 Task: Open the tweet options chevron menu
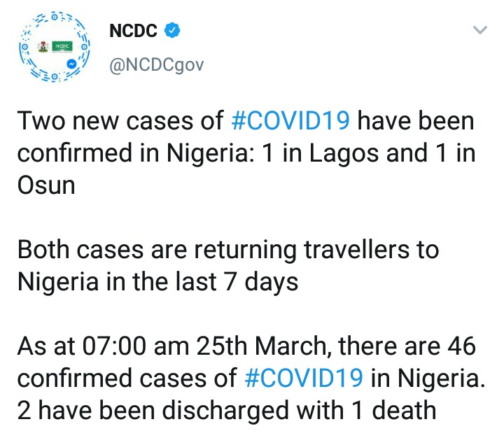480,30
